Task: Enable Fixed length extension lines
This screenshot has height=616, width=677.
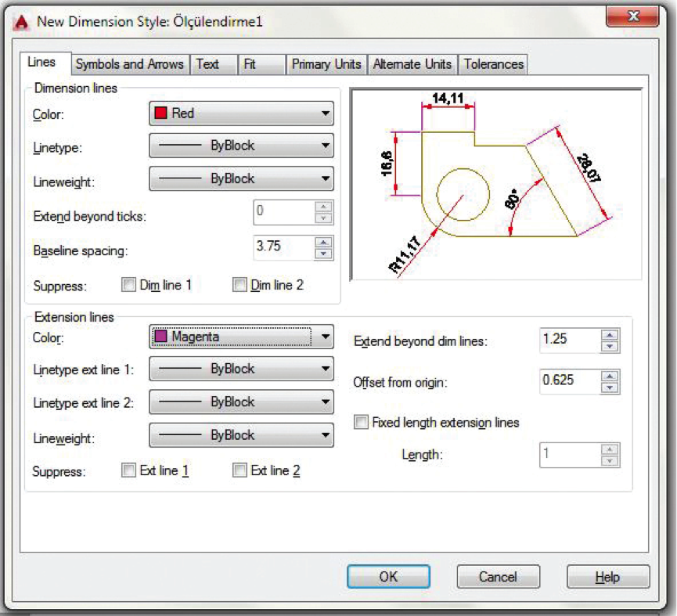Action: 361,423
